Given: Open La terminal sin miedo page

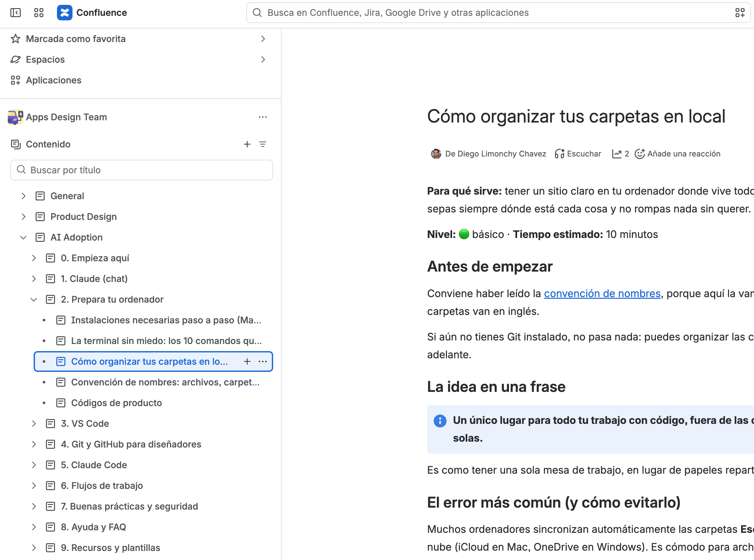Looking at the screenshot, I should tap(167, 341).
